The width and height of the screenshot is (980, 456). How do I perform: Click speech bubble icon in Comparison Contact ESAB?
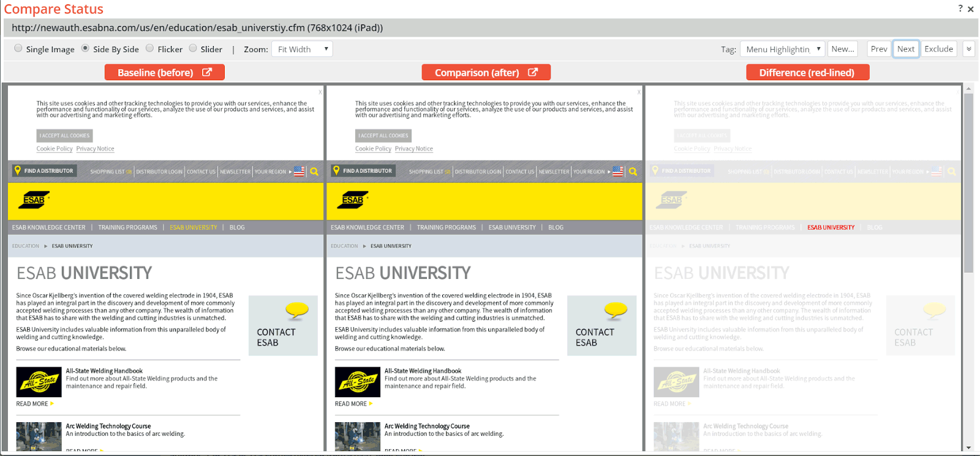click(616, 311)
